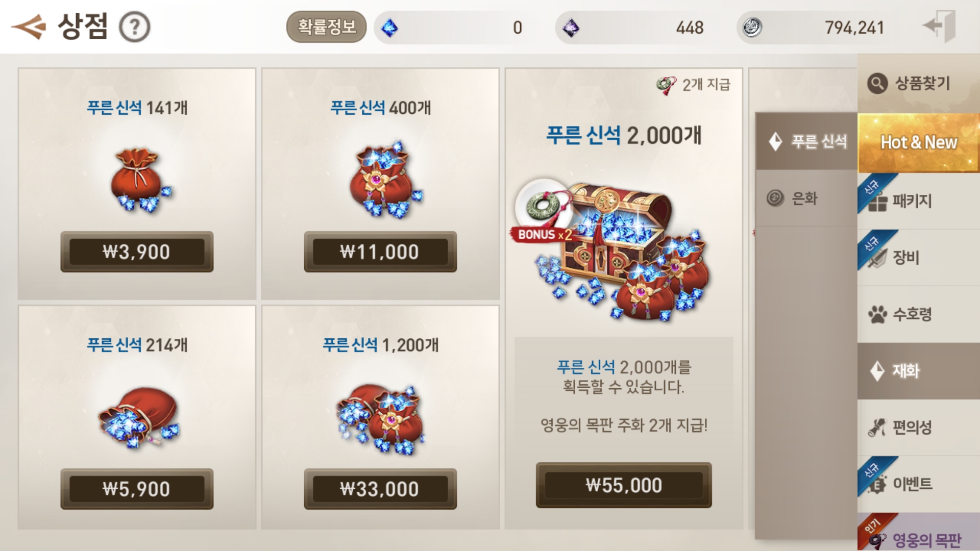
Task: Buy the ₩33,000 1,200개 pack
Action: tap(380, 489)
